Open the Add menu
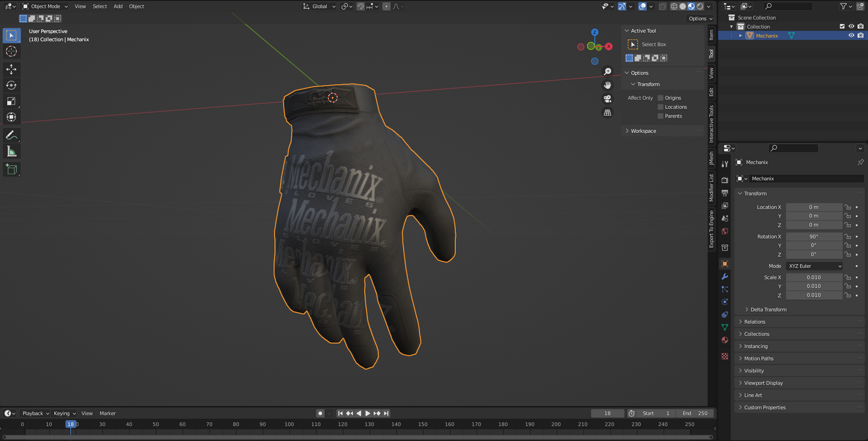Viewport: 868px width, 441px height. pos(118,6)
